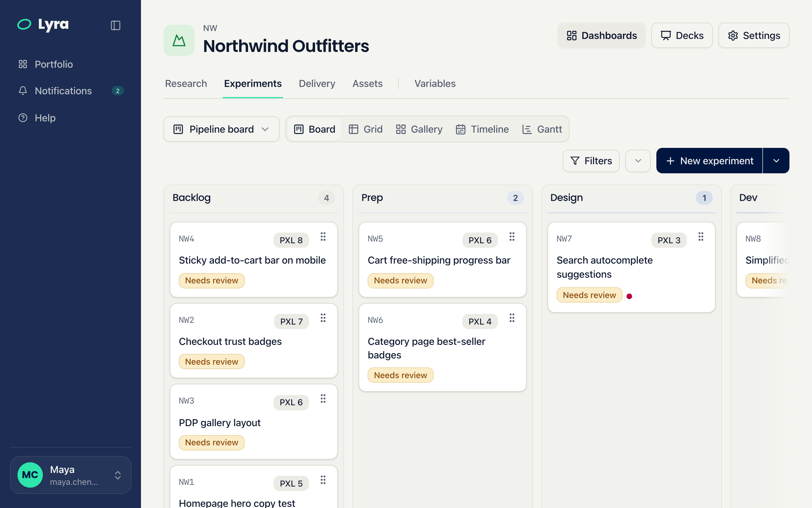The image size is (812, 508).
Task: Open drag handle menu on NW4 card
Action: coord(323,237)
